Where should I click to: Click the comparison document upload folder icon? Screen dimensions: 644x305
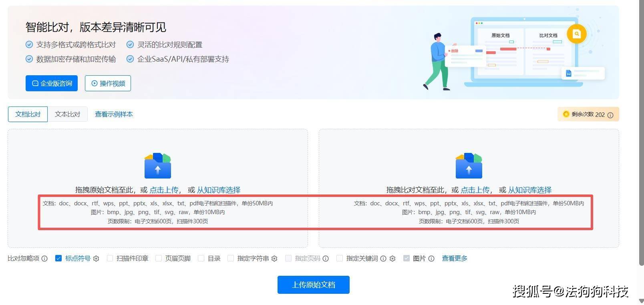click(469, 166)
